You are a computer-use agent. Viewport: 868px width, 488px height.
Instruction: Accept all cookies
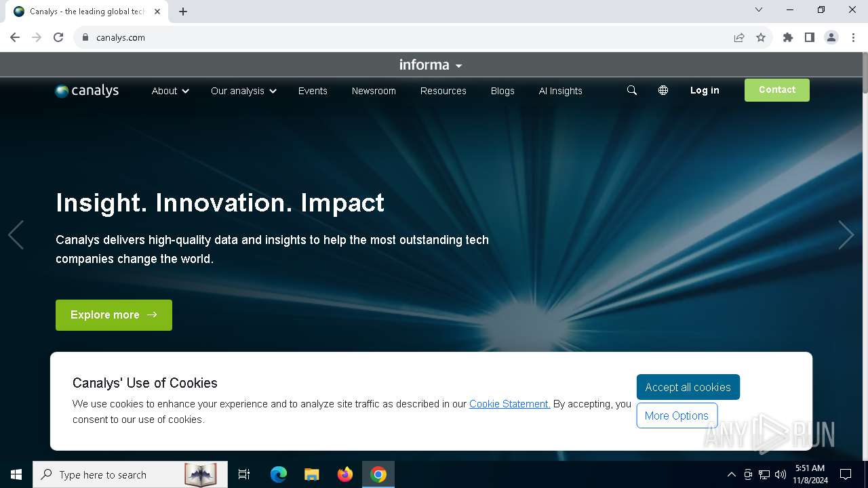[x=688, y=387]
